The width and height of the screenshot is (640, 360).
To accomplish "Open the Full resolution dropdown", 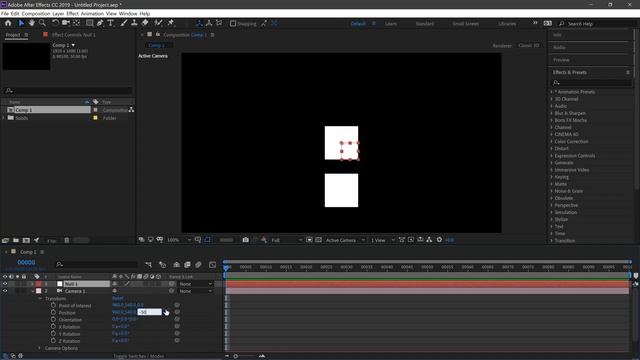I will tap(287, 240).
